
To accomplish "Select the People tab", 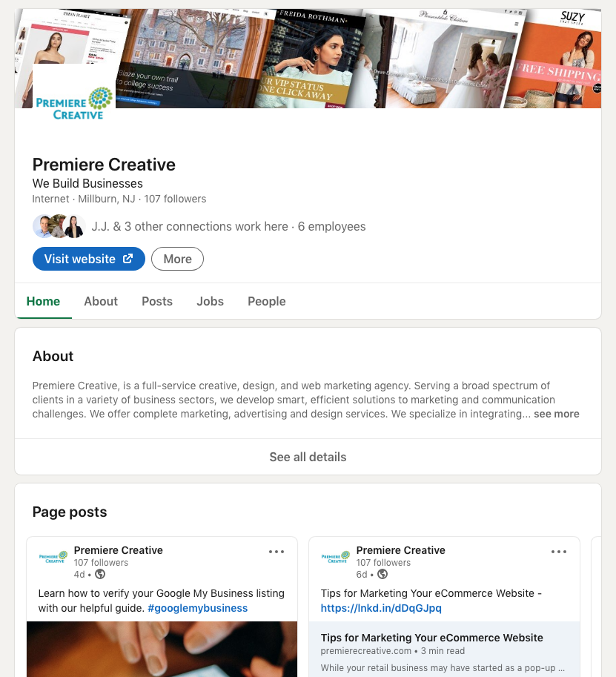I will [267, 301].
